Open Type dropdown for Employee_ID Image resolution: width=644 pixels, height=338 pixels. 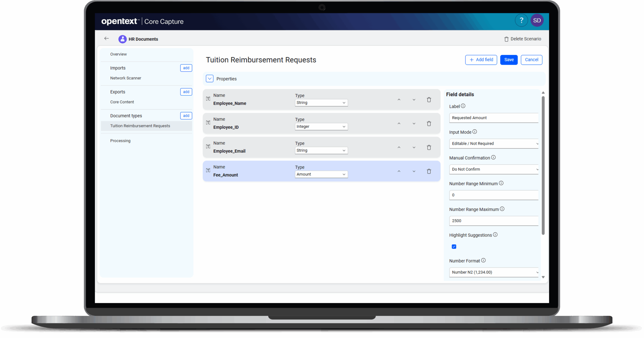point(321,127)
